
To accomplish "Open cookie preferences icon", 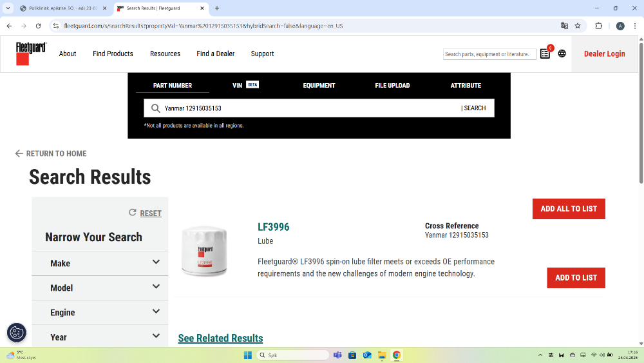I will point(17,333).
